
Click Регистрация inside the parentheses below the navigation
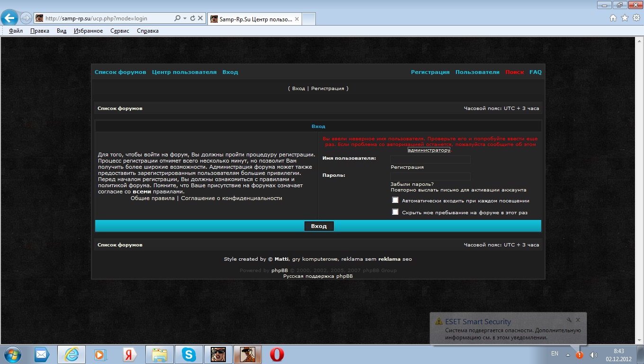click(x=327, y=89)
